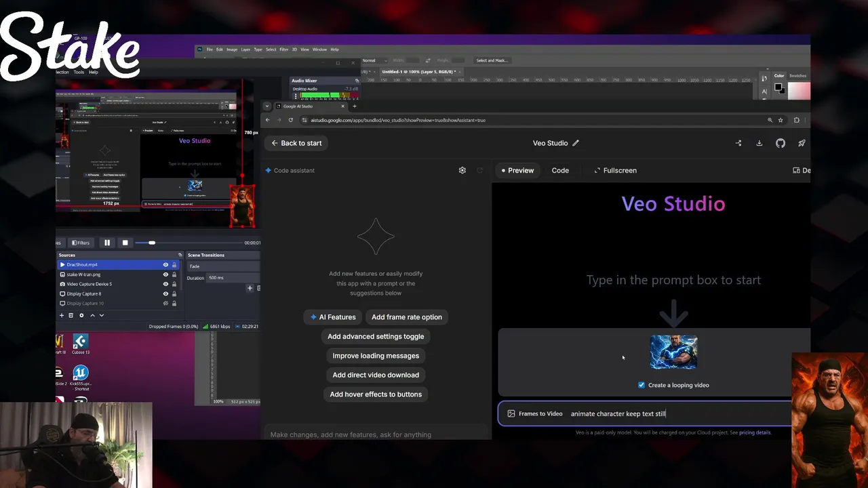Open Kick555 Unreal shortcut on desktop
This screenshot has height=488, width=868.
(x=81, y=378)
